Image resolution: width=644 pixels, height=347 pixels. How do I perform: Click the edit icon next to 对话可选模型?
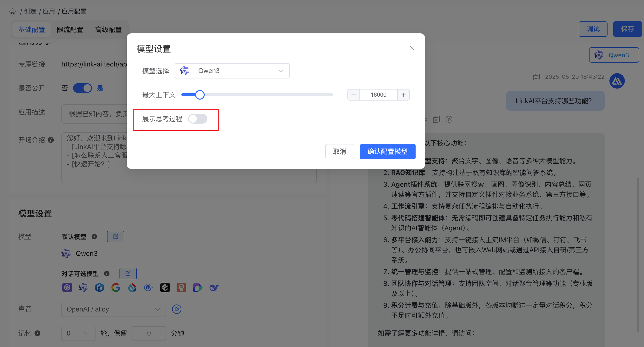128,274
